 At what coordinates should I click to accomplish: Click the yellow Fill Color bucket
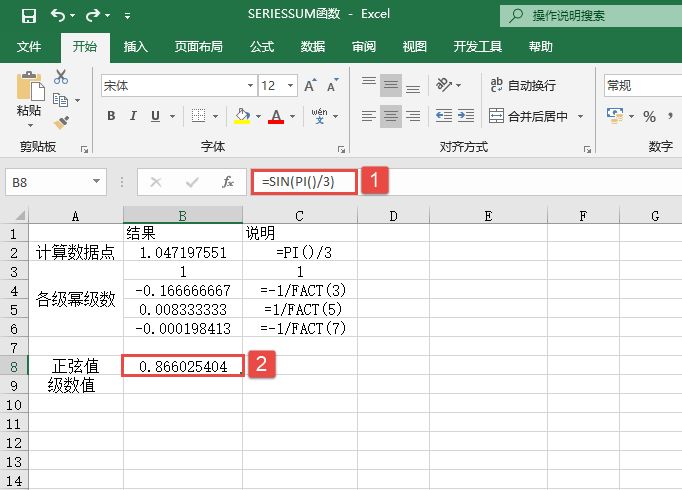(x=242, y=116)
